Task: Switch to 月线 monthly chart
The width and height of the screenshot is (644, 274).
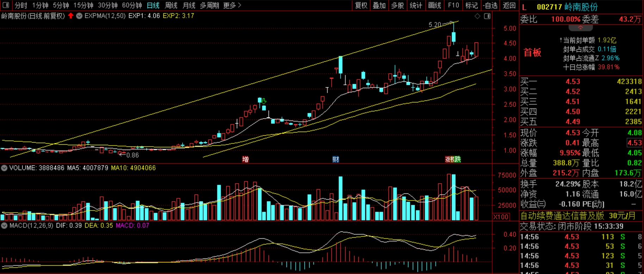Action: 189,5
